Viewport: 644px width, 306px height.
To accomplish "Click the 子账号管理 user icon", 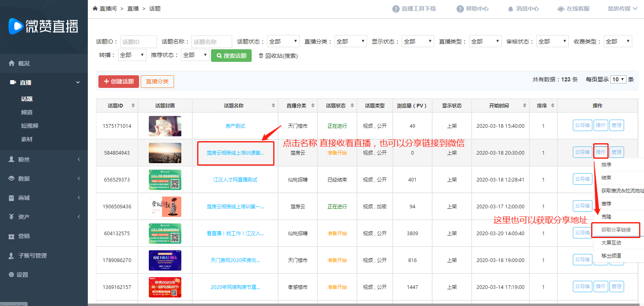I will (11, 256).
